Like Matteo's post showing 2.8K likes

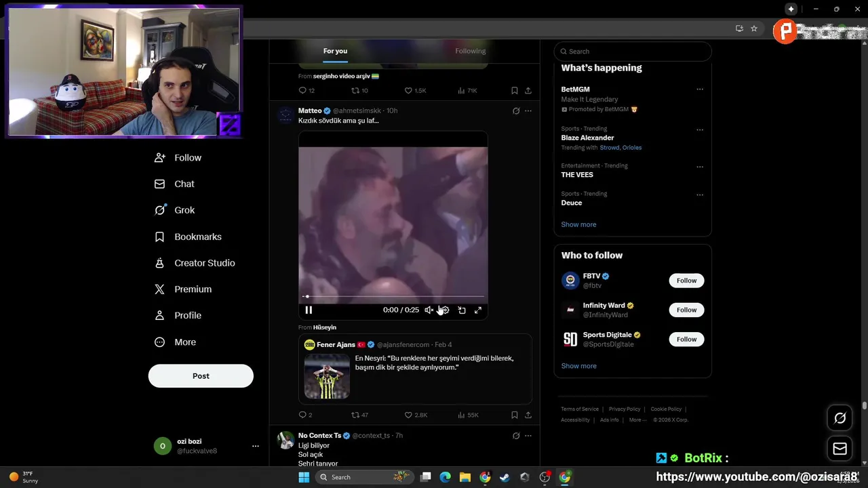416,415
